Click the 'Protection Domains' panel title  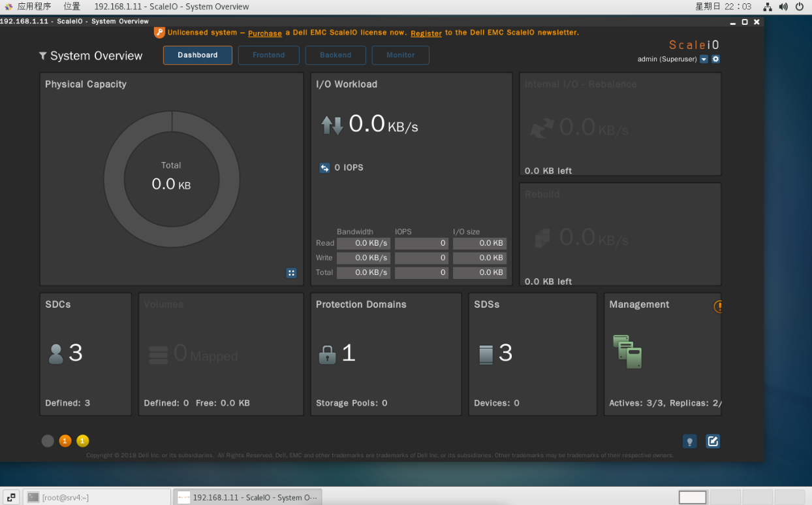click(361, 304)
